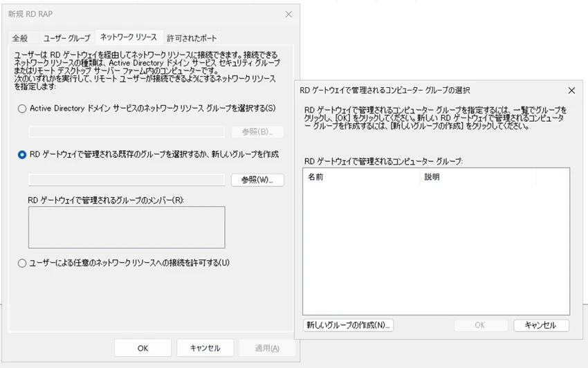
Task: Click 新しいグループの作成(N)... button
Action: (349, 325)
